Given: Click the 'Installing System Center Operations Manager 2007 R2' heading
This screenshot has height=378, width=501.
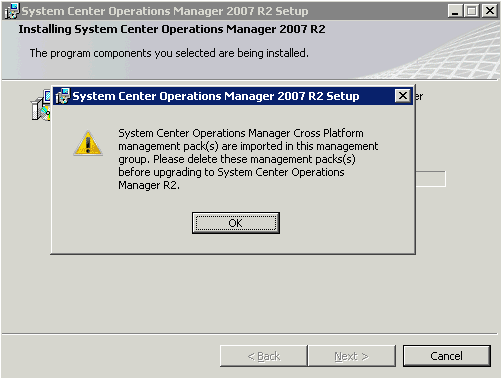Looking at the screenshot, I should click(172, 29).
